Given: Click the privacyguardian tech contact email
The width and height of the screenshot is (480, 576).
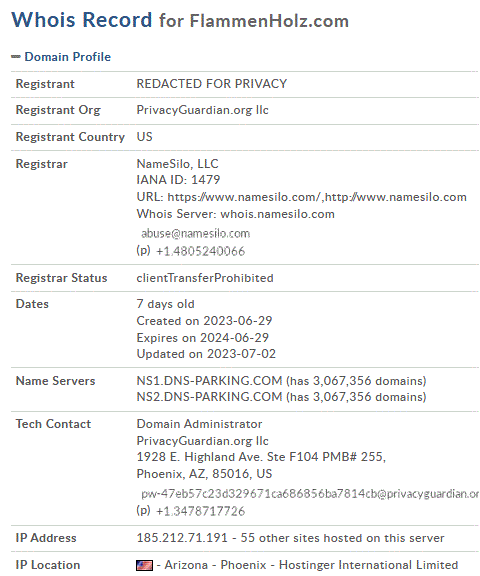Looking at the screenshot, I should point(310,494).
